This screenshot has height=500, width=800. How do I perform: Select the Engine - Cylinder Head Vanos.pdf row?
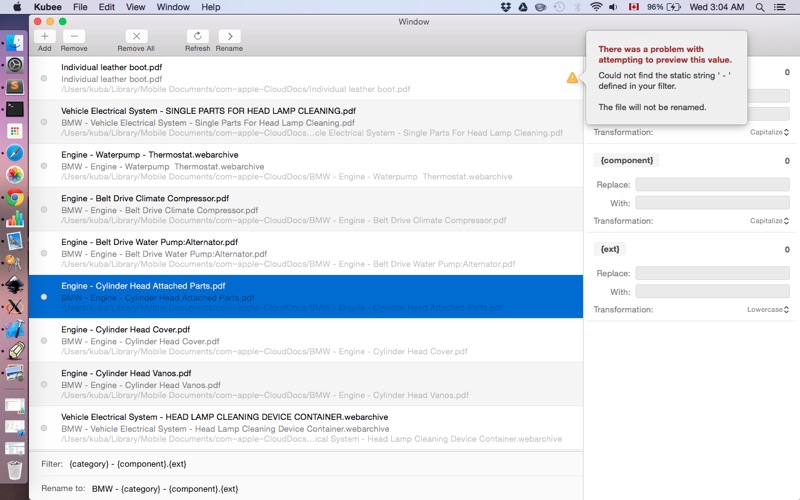(x=306, y=384)
